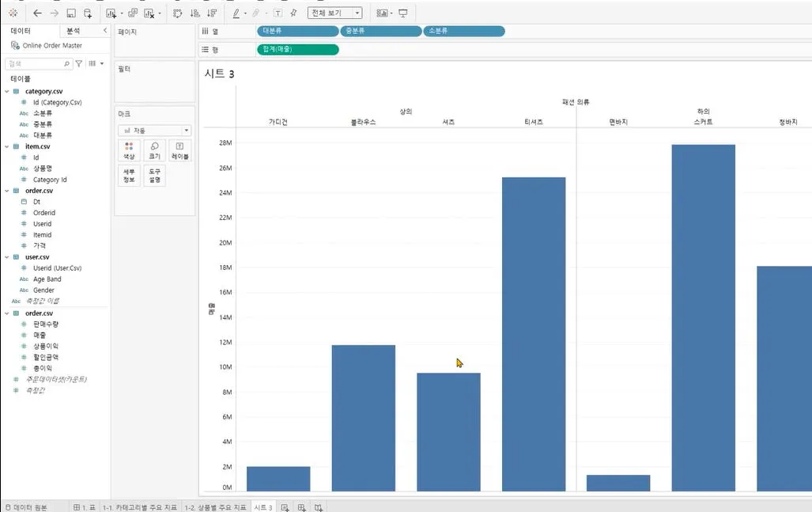Click the 소분류 pill on columns shelf
812x512 pixels.
point(464,31)
